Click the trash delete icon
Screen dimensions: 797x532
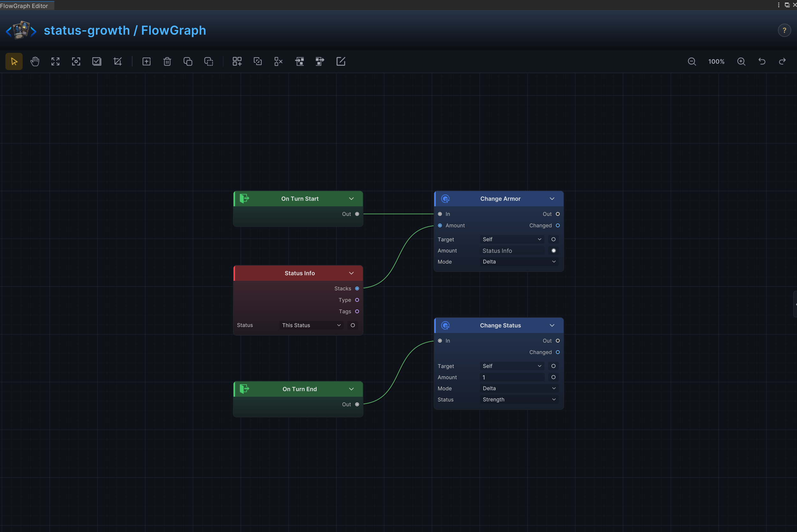[167, 61]
